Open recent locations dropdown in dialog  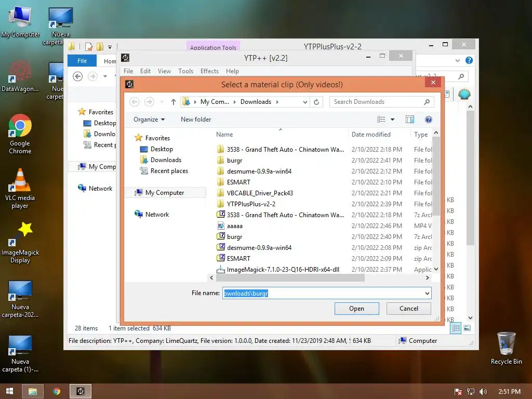162,102
